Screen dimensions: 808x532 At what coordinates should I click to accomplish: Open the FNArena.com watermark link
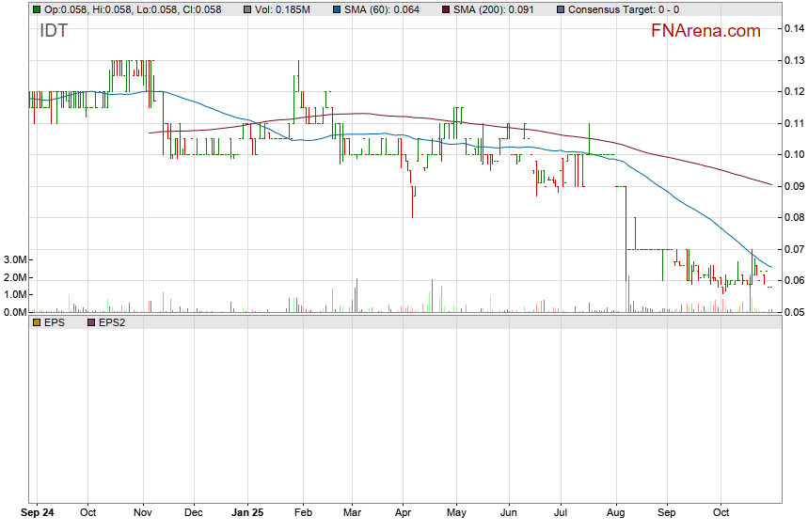[x=705, y=31]
